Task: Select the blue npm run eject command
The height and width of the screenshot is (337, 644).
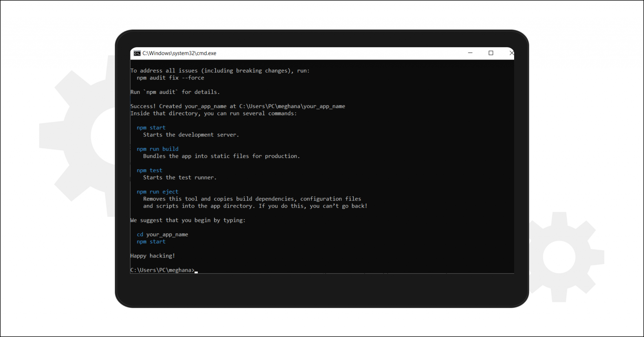Action: coord(158,191)
